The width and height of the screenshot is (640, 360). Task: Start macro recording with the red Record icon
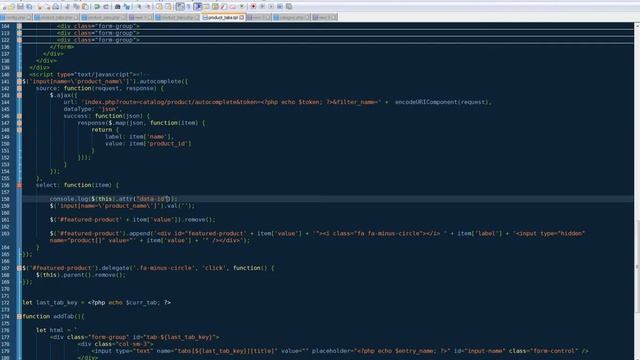click(253, 7)
